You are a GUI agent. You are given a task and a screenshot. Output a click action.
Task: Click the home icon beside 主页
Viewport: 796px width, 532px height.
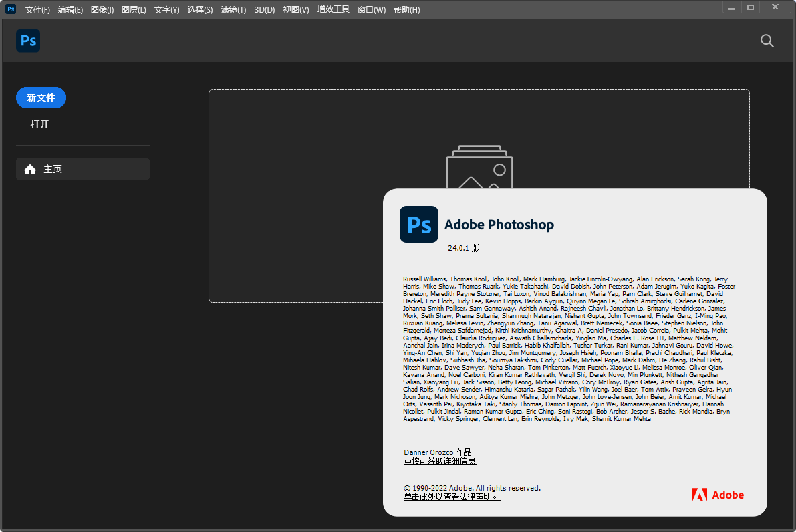30,170
